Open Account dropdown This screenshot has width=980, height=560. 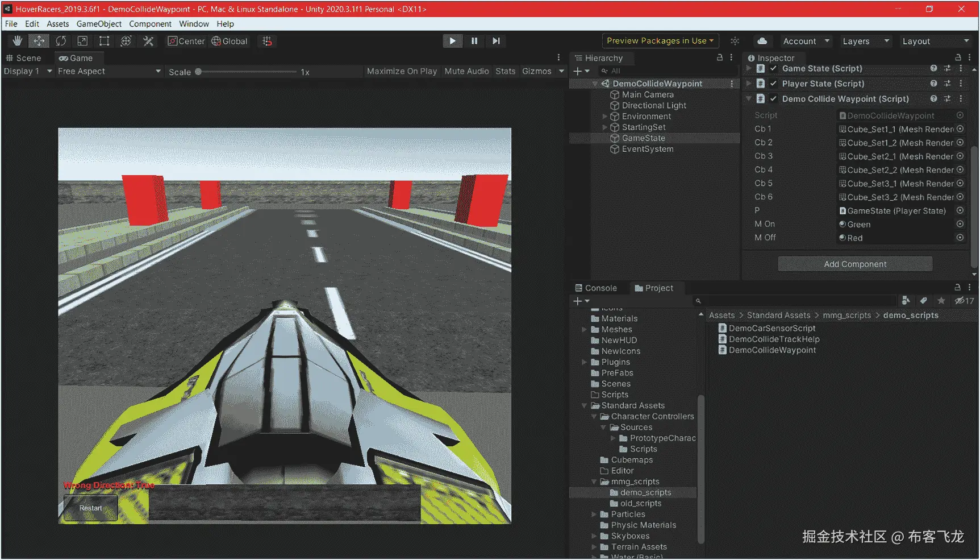(806, 41)
